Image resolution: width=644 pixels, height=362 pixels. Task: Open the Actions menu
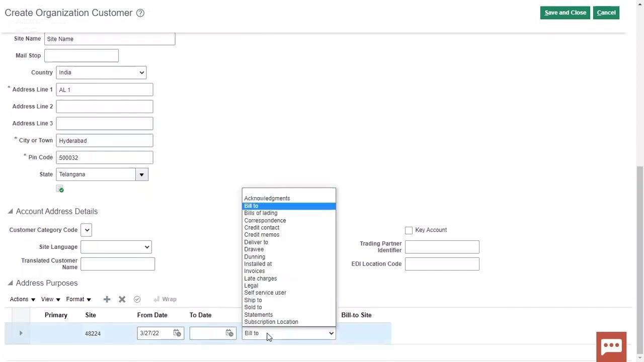(x=23, y=299)
